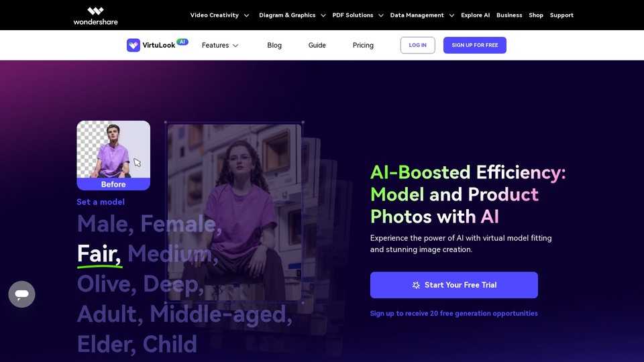The height and width of the screenshot is (362, 644).
Task: Open the Support link in top bar
Action: [561, 15]
